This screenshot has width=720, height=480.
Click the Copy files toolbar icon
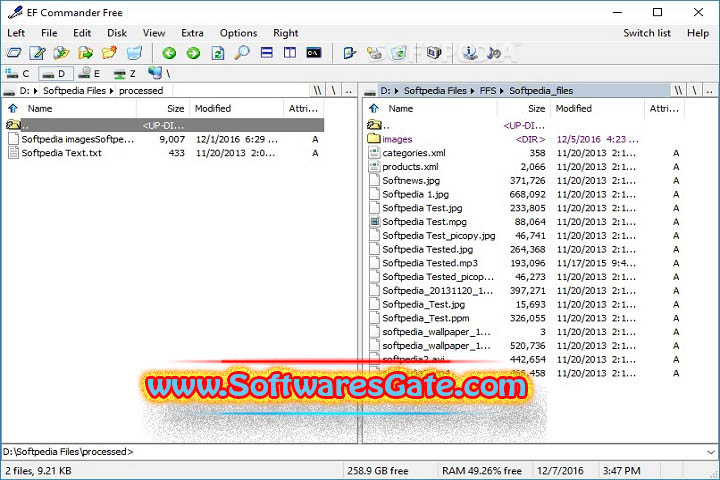point(61,53)
